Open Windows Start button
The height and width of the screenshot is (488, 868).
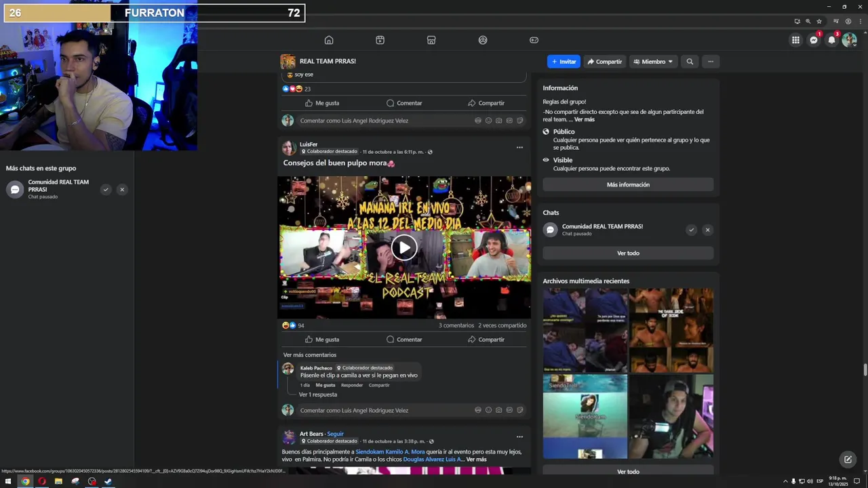pos(8,481)
